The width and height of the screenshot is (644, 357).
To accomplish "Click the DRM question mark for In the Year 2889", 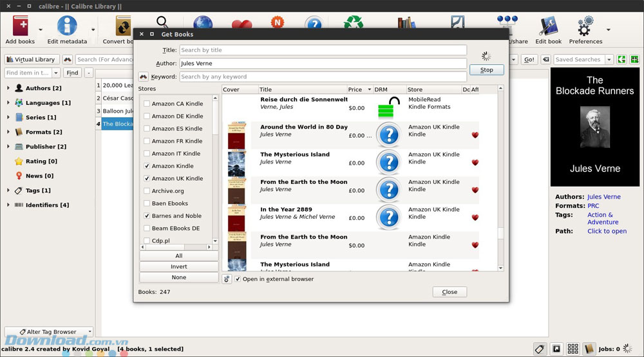I will pos(388,217).
